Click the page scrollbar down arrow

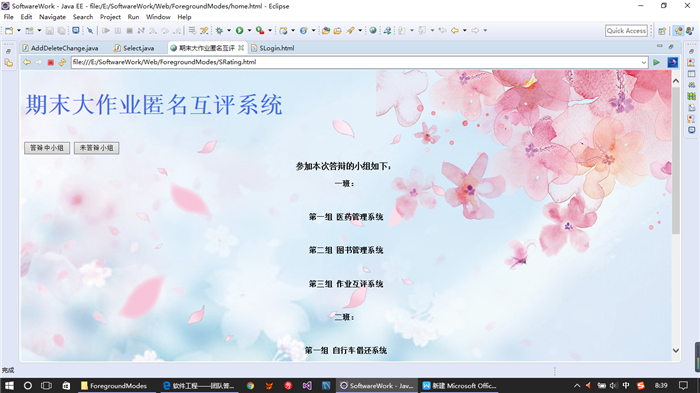click(675, 351)
